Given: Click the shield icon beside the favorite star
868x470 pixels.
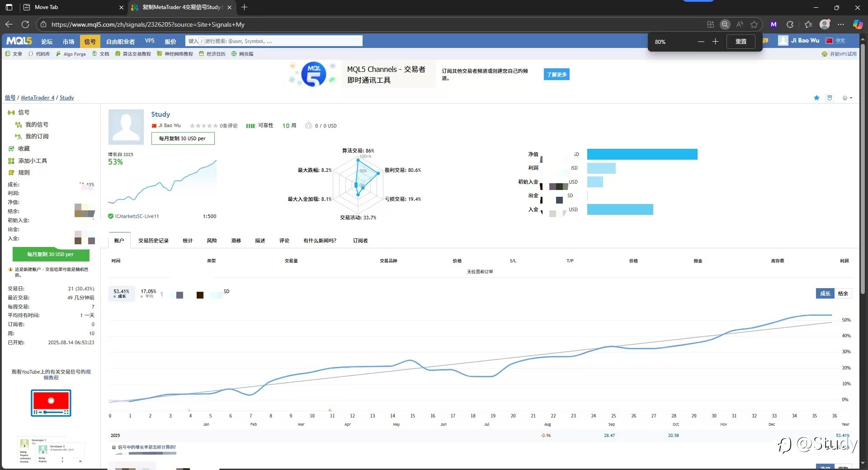Looking at the screenshot, I should point(830,98).
